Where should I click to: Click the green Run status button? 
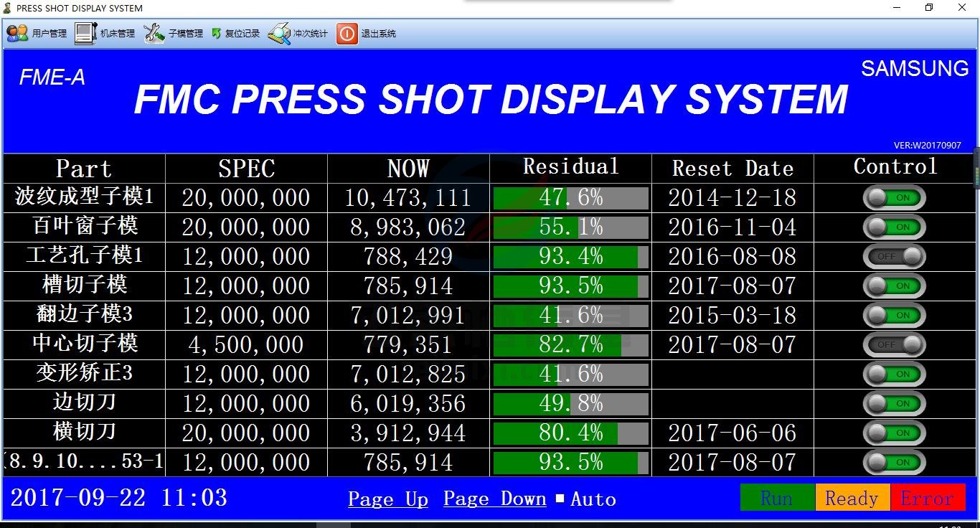(778, 498)
